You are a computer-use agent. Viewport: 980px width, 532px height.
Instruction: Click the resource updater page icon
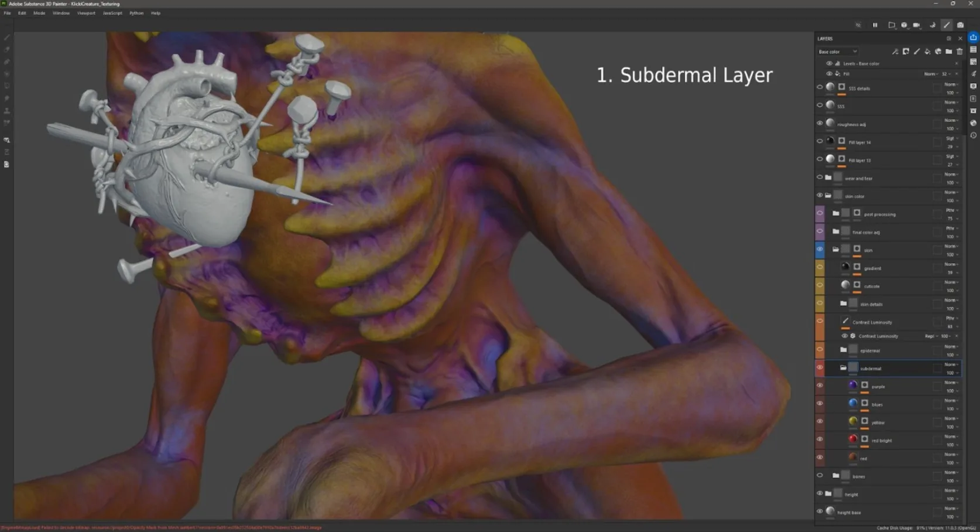point(7,165)
